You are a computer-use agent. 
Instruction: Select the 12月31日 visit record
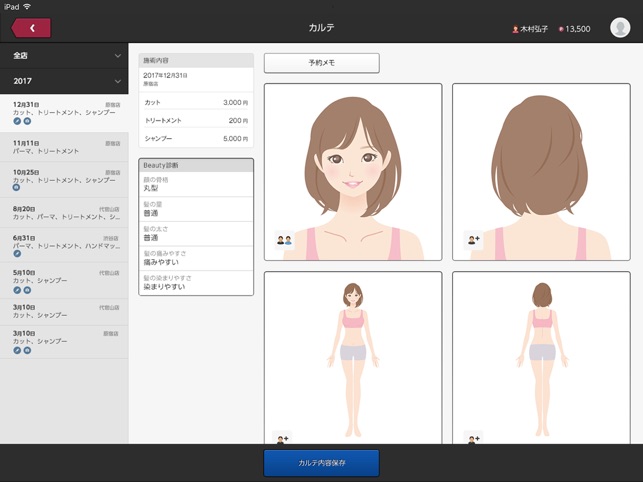click(64, 111)
